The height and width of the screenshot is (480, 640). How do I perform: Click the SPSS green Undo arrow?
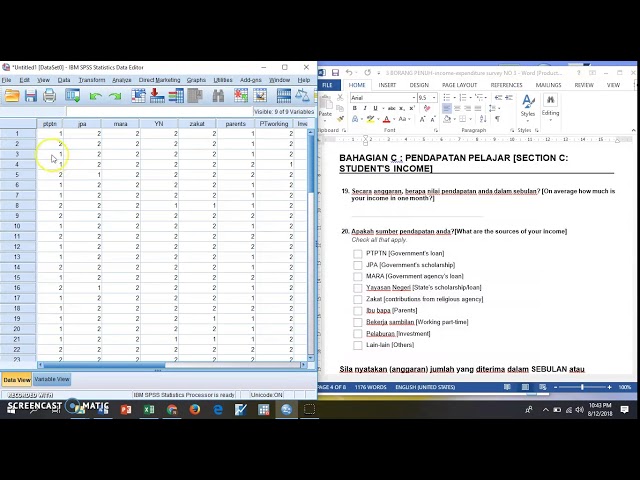click(x=96, y=96)
